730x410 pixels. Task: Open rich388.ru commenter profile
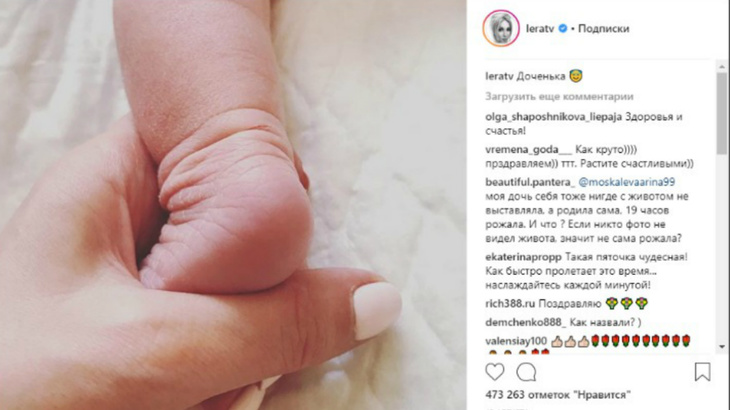tap(510, 304)
